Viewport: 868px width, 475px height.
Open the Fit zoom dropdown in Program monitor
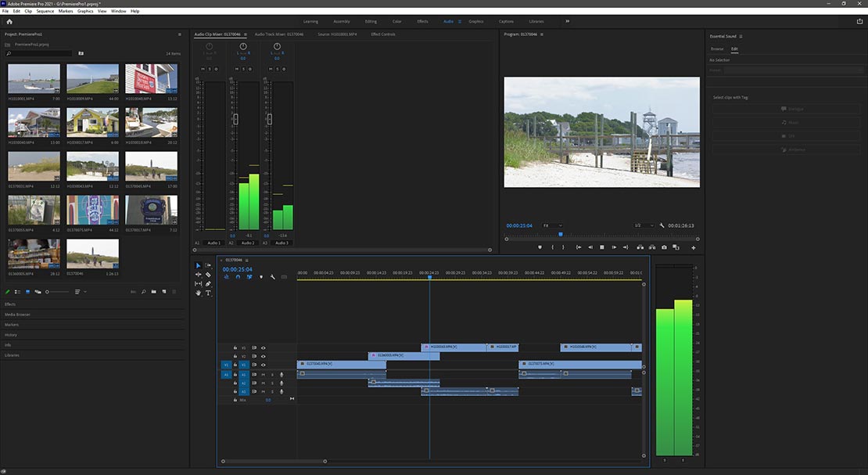[554, 225]
